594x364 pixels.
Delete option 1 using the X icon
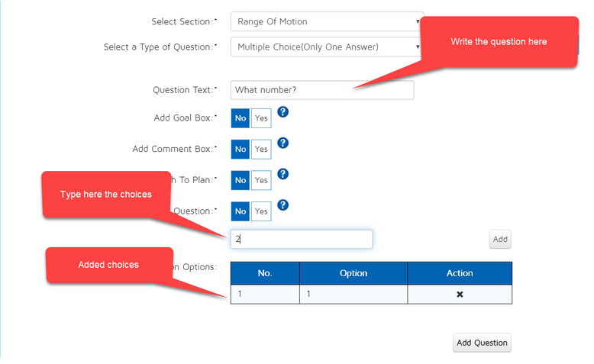click(x=460, y=294)
